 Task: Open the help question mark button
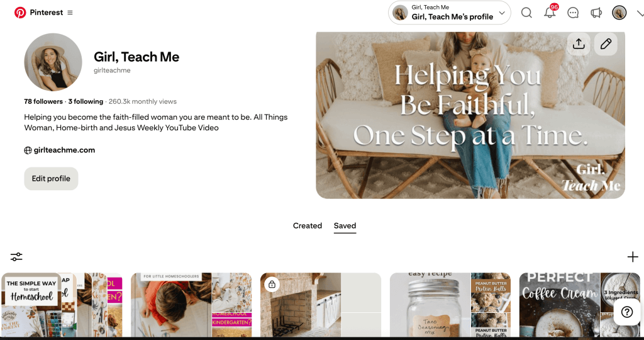pos(627,312)
